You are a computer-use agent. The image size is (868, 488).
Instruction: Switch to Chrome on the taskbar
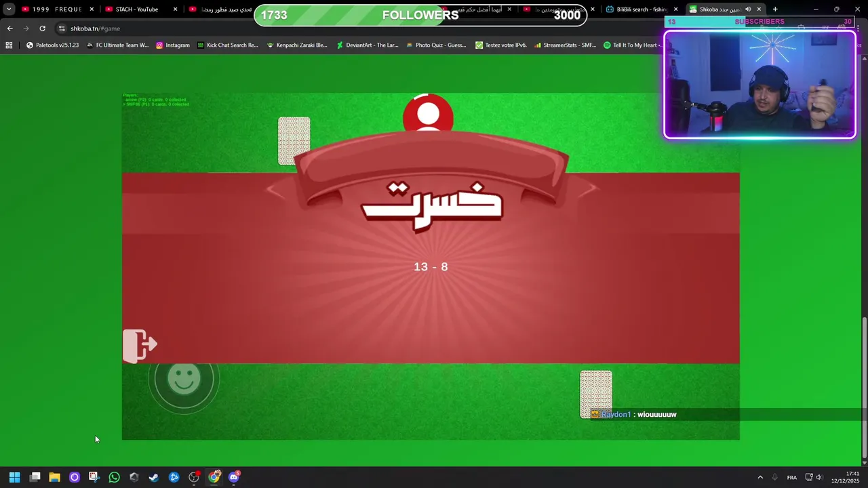click(x=214, y=477)
